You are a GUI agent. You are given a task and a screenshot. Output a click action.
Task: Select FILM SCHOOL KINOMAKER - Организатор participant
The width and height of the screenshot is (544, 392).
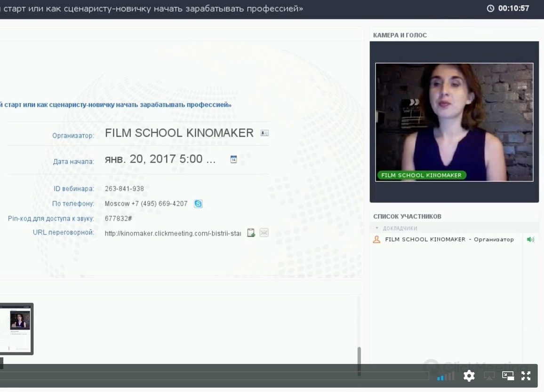(449, 240)
